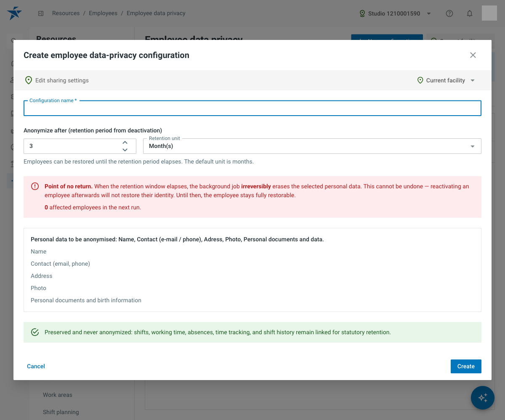Screen dimensions: 505x420
Task: Click the Current facility pin icon
Action: pyautogui.click(x=420, y=80)
